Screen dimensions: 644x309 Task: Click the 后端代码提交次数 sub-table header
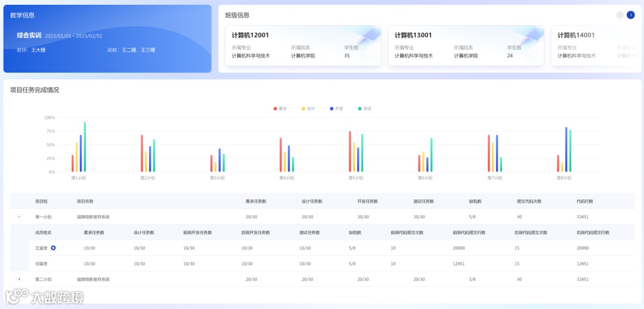point(531,233)
